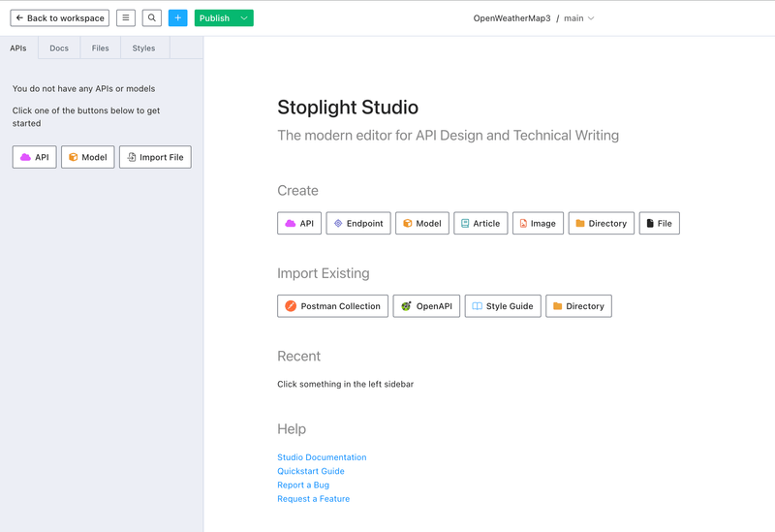Click the hamburger menu icon in top toolbar
Image resolution: width=775 pixels, height=532 pixels.
click(126, 18)
